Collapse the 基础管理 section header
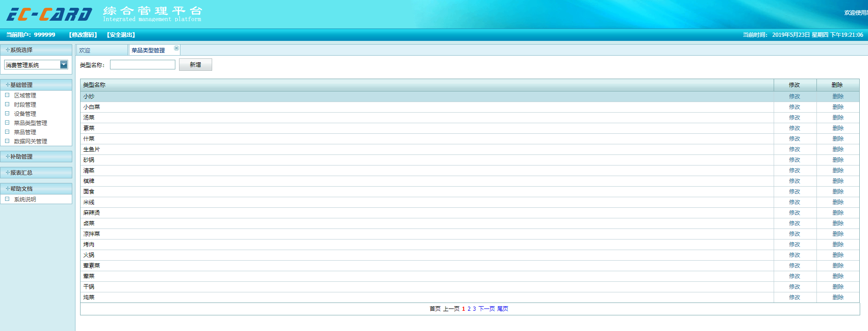This screenshot has width=868, height=331. tap(36, 85)
